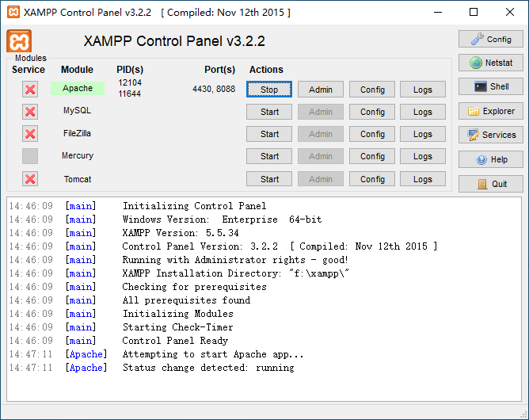This screenshot has height=420, width=529.
Task: Launch Shell via the terminal icon
Action: [x=490, y=86]
